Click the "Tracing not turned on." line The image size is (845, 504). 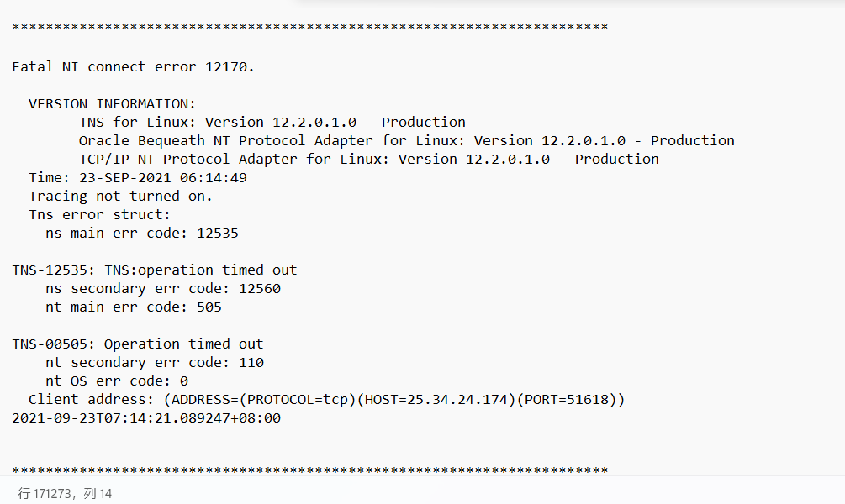(120, 196)
